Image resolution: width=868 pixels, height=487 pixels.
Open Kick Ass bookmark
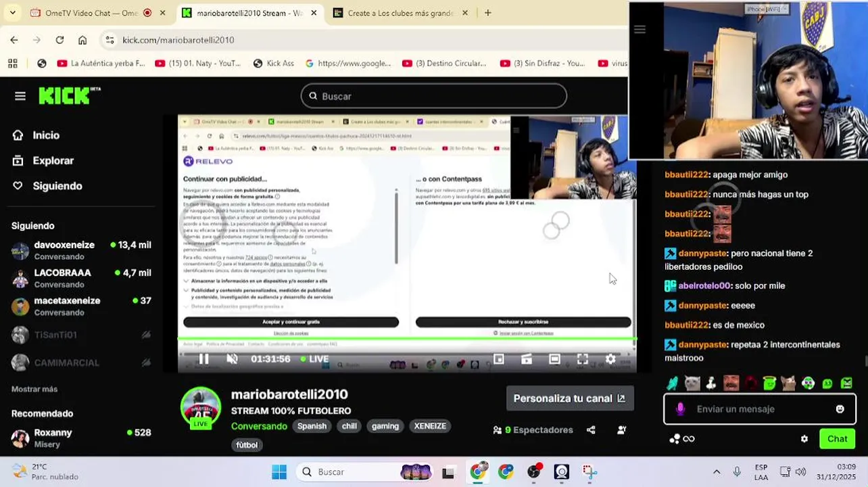[274, 63]
